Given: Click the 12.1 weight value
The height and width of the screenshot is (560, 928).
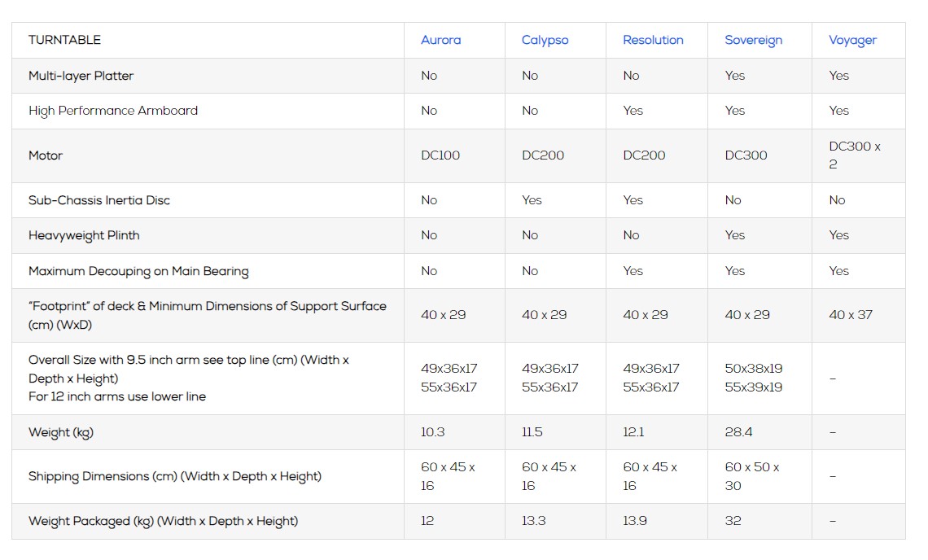Looking at the screenshot, I should [633, 432].
